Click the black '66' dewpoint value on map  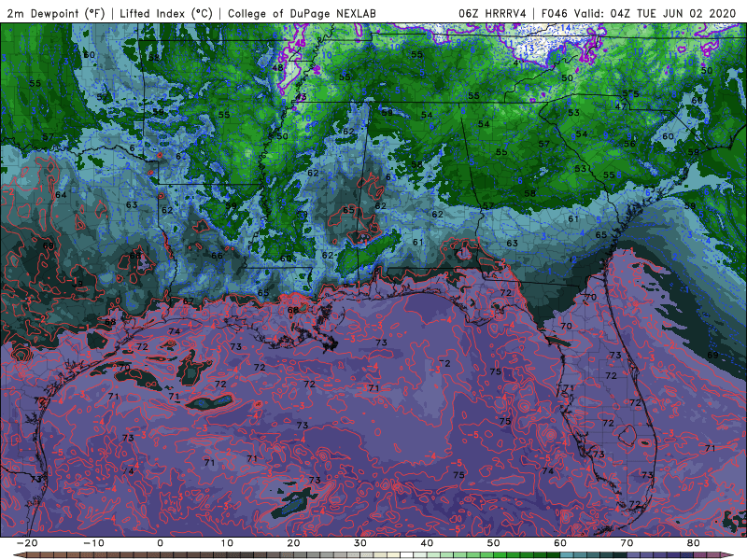pos(217,256)
